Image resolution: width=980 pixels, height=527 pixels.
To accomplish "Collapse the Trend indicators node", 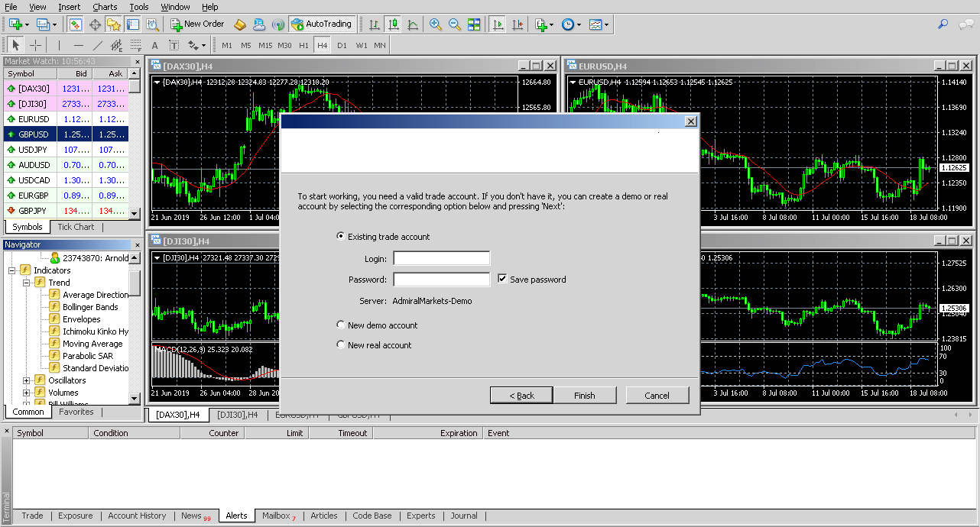I will point(27,283).
